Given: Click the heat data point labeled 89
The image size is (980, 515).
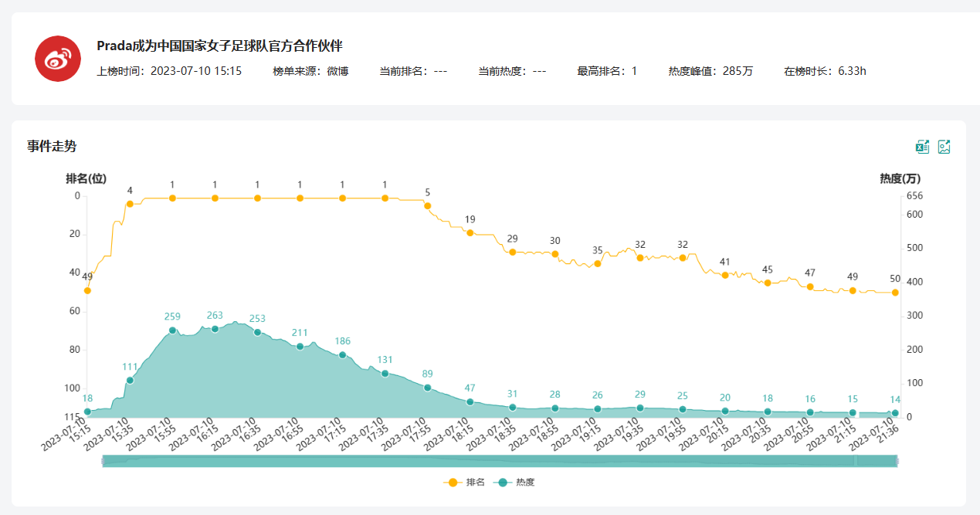Looking at the screenshot, I should coord(427,388).
